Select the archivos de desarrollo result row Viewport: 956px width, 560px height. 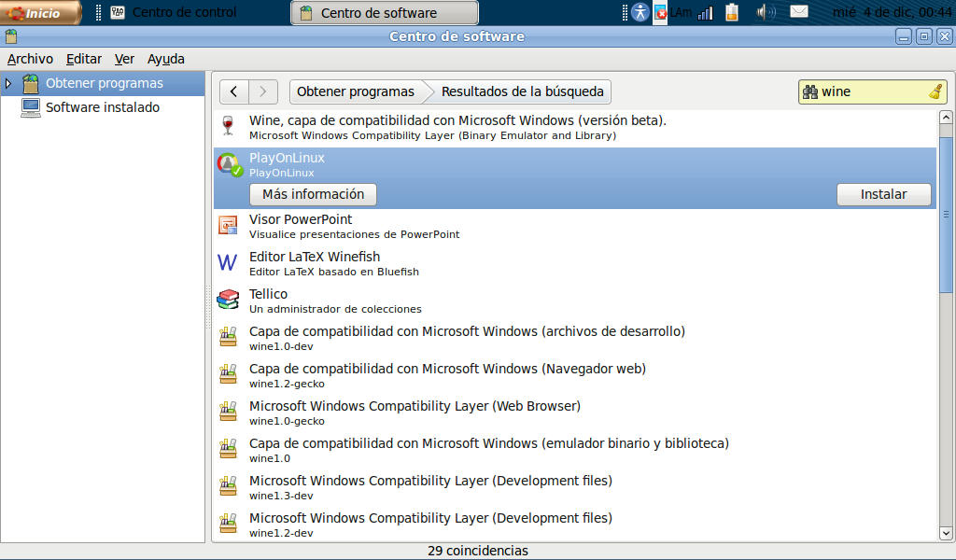(575, 338)
